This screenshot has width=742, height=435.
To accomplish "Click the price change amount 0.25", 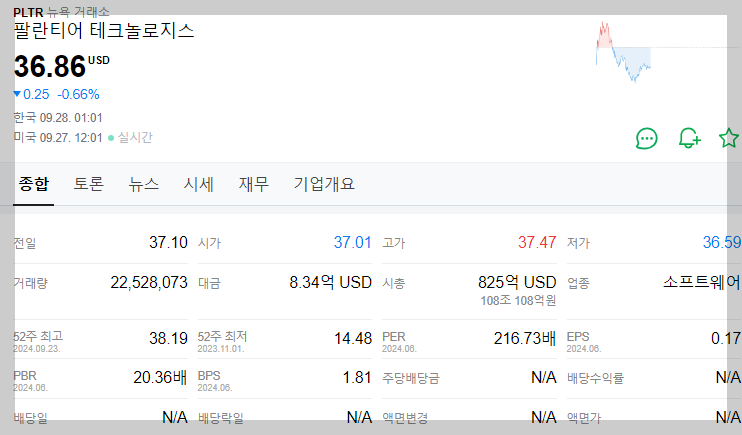I will 36,95.
